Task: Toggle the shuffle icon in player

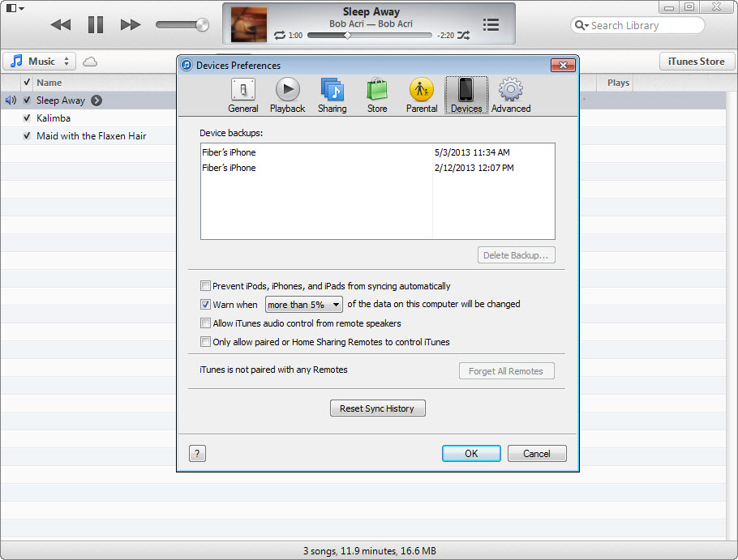Action: (464, 36)
